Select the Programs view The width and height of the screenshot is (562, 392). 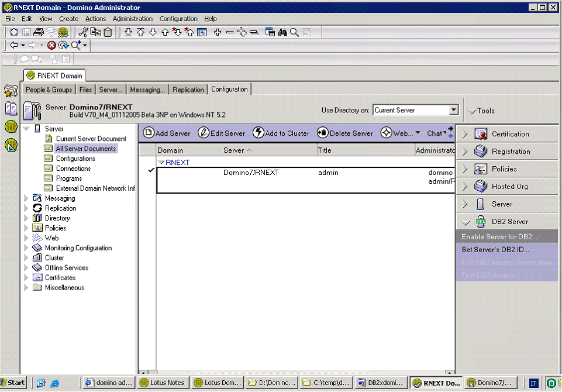pyautogui.click(x=69, y=178)
